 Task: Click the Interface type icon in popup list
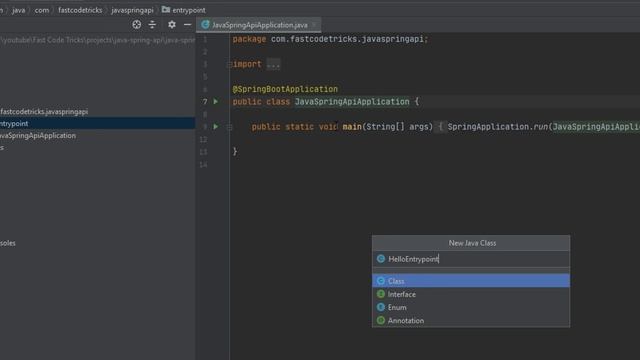[x=381, y=294]
